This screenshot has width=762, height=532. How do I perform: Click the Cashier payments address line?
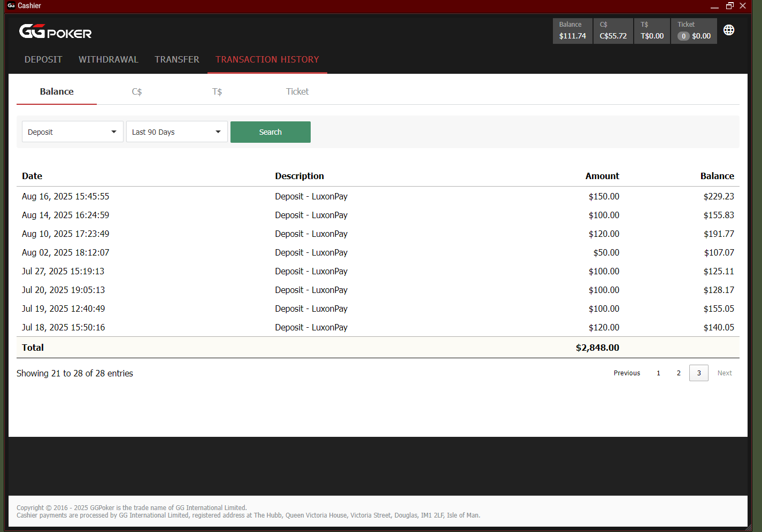pos(248,515)
